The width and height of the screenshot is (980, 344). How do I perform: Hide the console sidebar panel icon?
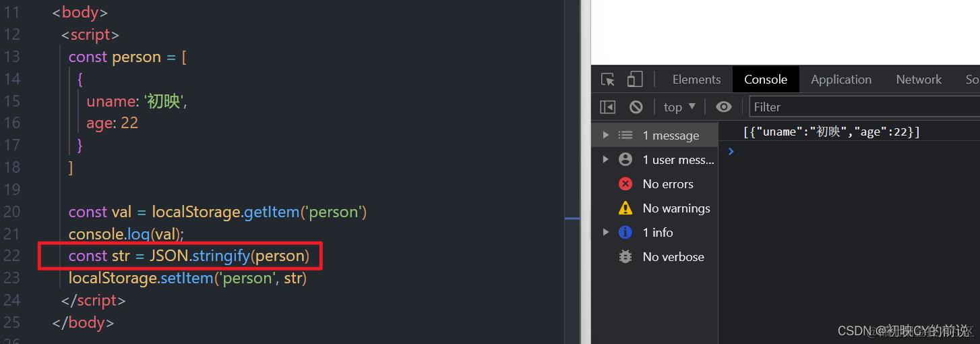coord(608,107)
